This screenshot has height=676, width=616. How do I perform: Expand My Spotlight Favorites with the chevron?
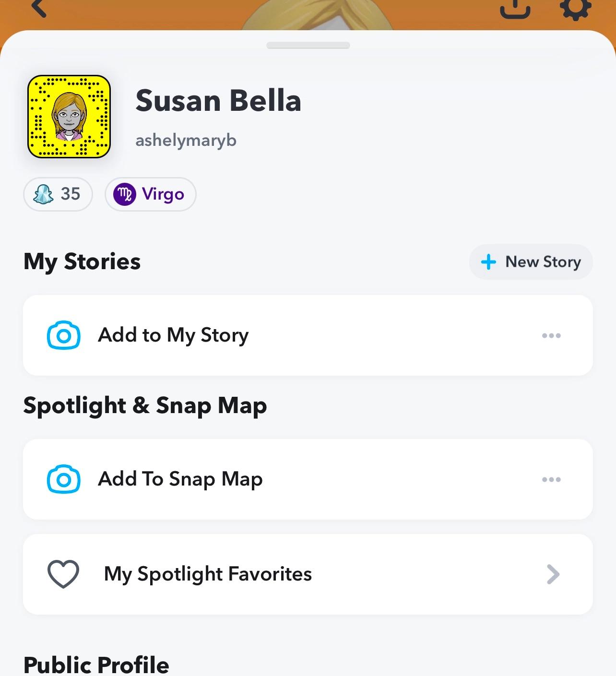coord(553,574)
